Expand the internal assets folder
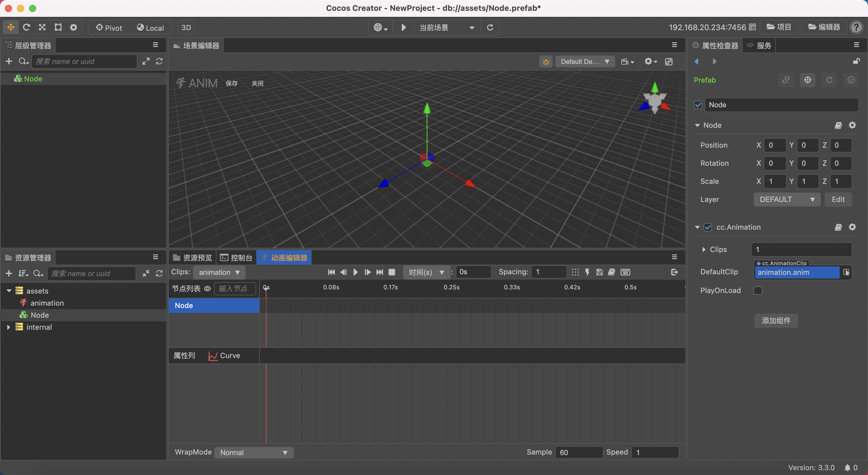This screenshot has height=475, width=868. coord(8,327)
